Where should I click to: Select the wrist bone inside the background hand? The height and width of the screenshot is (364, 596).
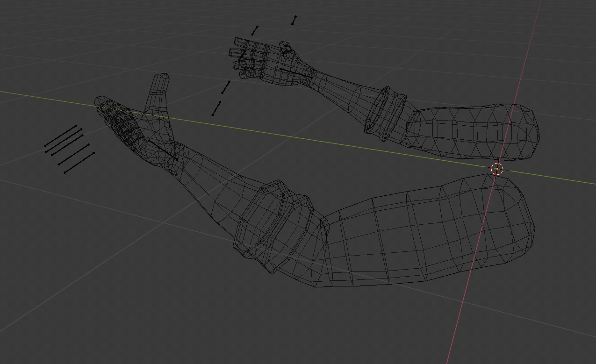coord(296,73)
